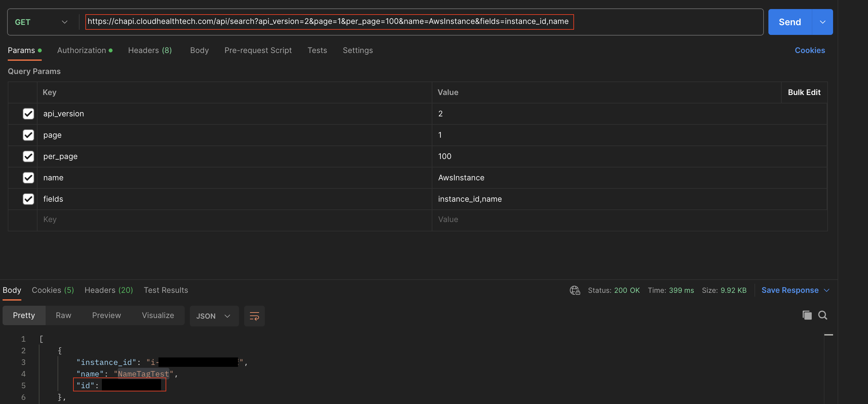This screenshot has width=868, height=404.
Task: Click the wrap lines icon in response toolbar
Action: pos(254,316)
